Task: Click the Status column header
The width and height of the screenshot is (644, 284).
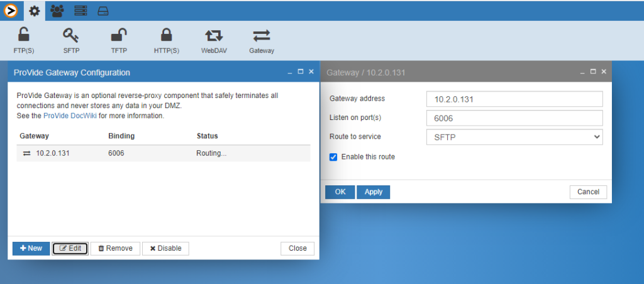Action: tap(208, 136)
